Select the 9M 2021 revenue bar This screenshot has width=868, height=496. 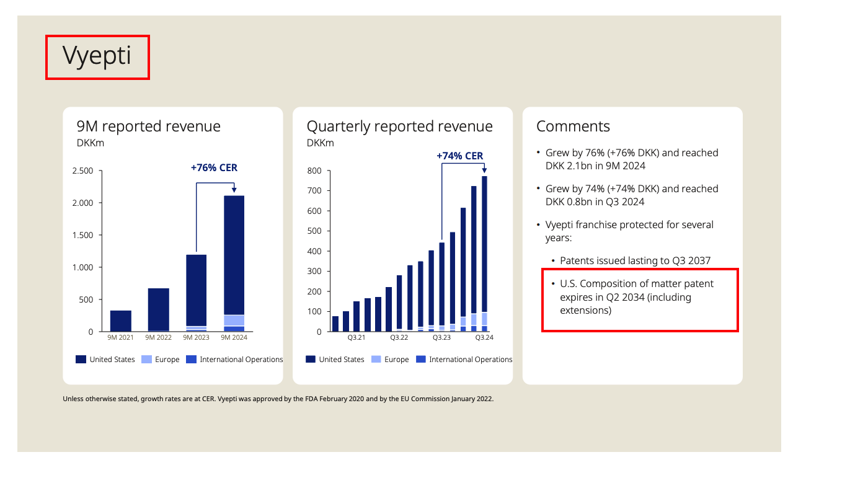121,321
